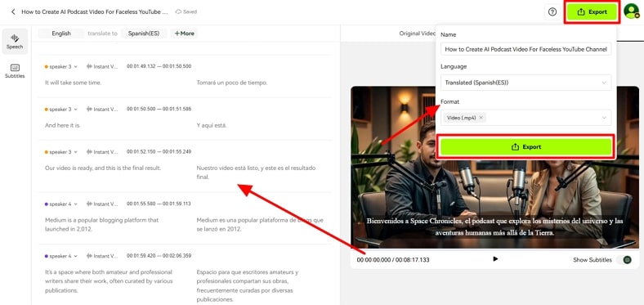Open the user profile avatar
This screenshot has height=305, width=644.
(631, 11)
